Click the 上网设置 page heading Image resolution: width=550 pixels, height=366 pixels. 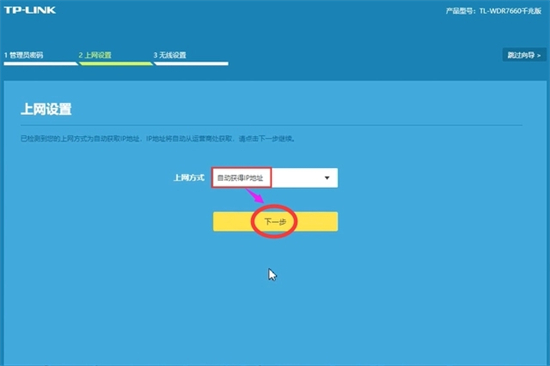[46, 109]
